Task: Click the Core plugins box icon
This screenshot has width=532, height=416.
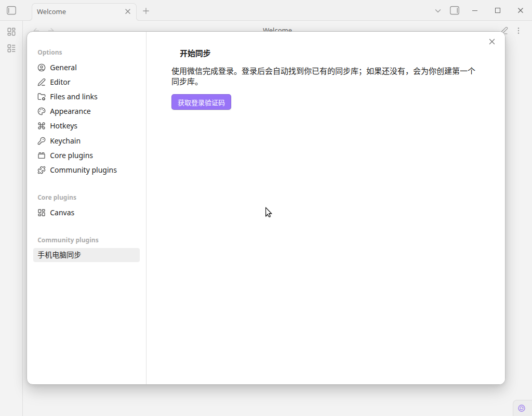Action: (42, 155)
